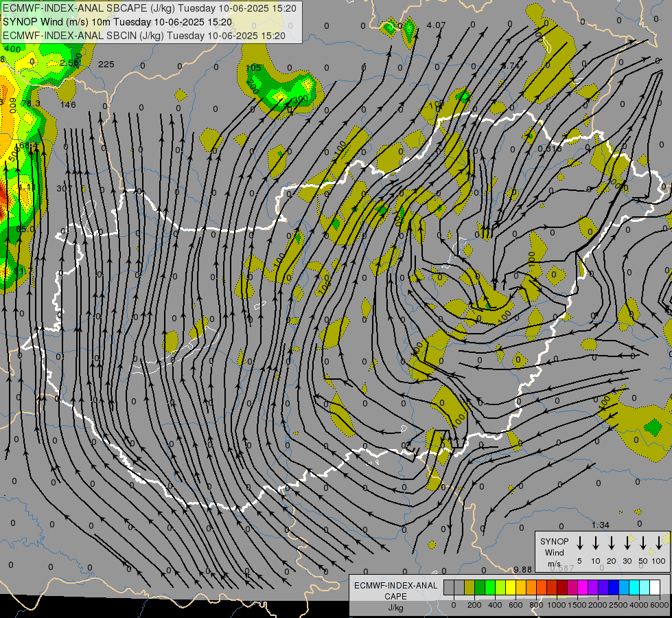Pick the dark red CAPE legend swatch

562,588
